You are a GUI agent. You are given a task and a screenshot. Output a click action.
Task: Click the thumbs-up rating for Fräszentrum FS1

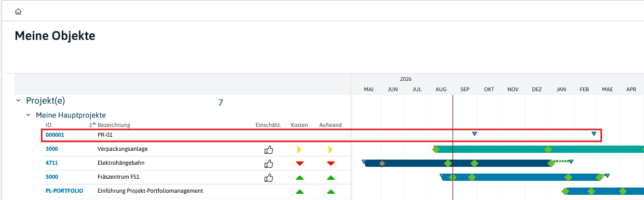[x=269, y=178]
